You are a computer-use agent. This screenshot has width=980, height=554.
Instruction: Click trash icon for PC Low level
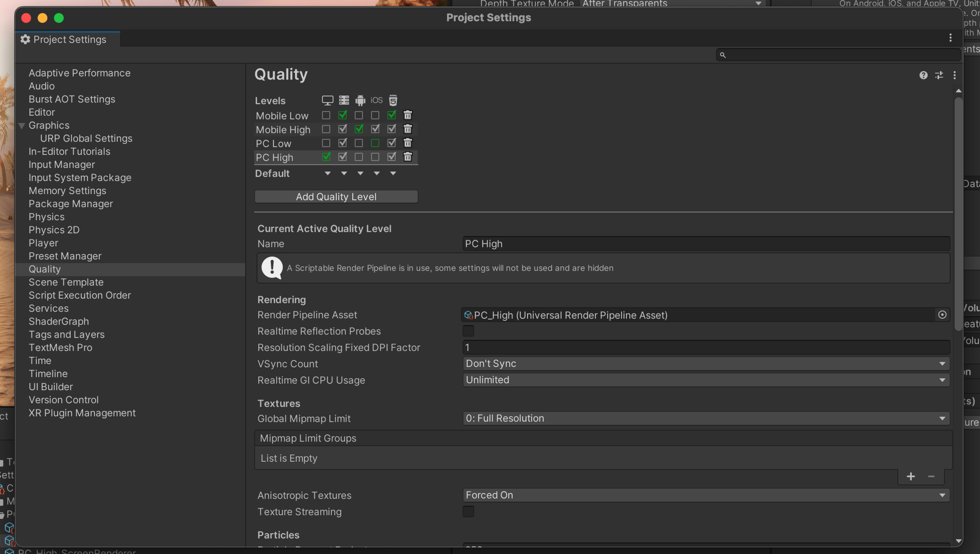coord(407,143)
